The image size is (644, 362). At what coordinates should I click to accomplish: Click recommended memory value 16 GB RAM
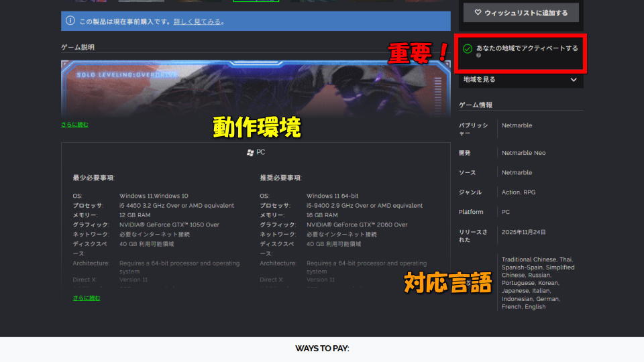tap(322, 215)
